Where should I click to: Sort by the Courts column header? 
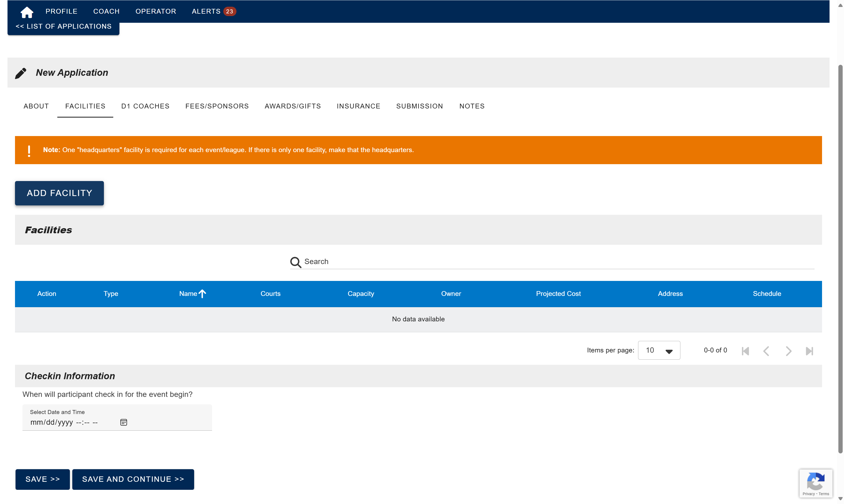coord(270,294)
